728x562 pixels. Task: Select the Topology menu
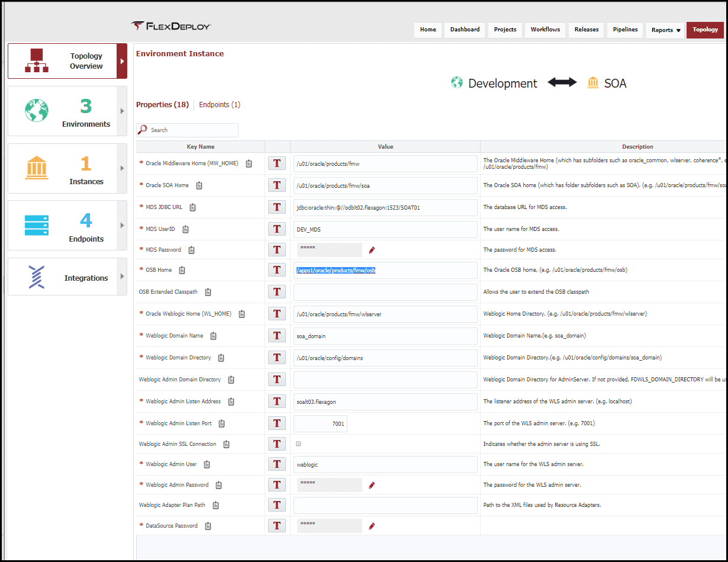tap(705, 30)
